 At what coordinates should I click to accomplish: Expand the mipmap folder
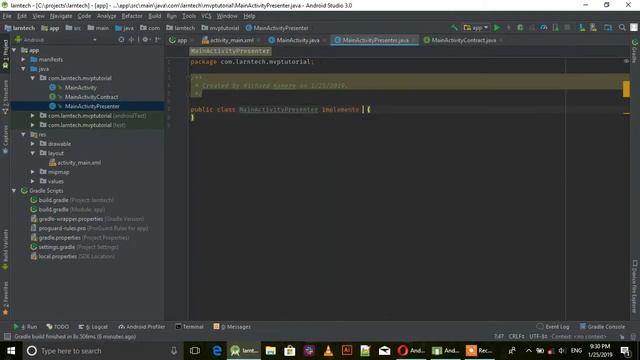33,172
